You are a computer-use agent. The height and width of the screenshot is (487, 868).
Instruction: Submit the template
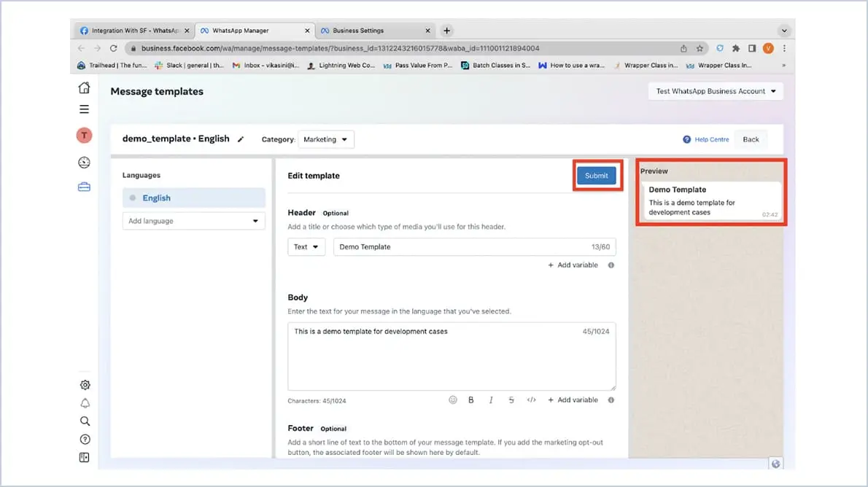(x=596, y=176)
